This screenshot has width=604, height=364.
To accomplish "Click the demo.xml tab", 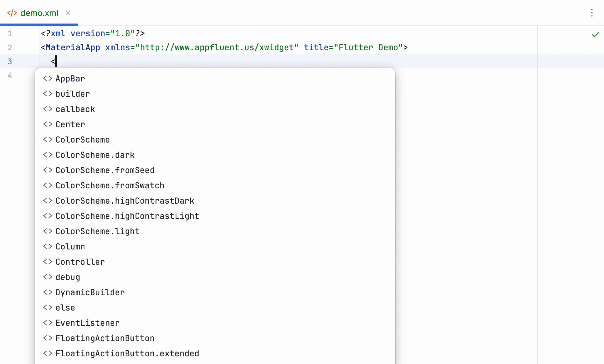I will point(39,13).
